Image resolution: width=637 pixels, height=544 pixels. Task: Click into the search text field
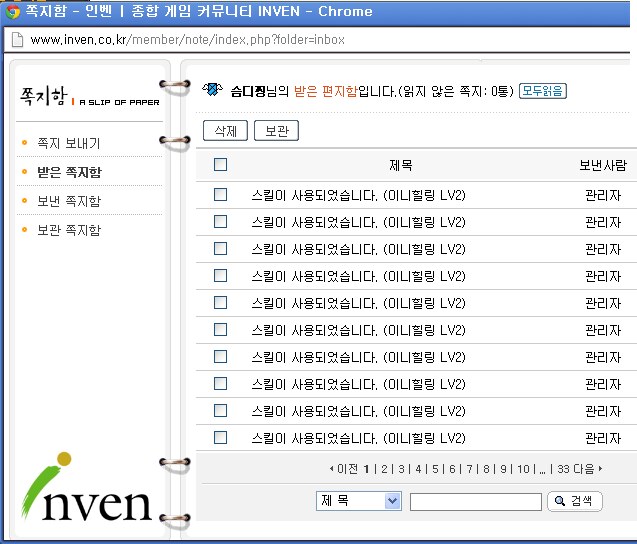tap(476, 502)
